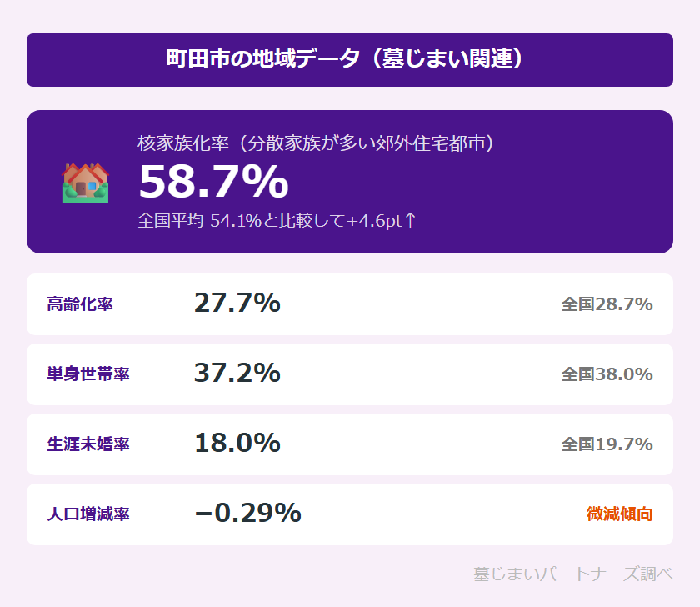This screenshot has width=700, height=607.
Task: Click the 全国38.0% comparison figure
Action: 607,374
